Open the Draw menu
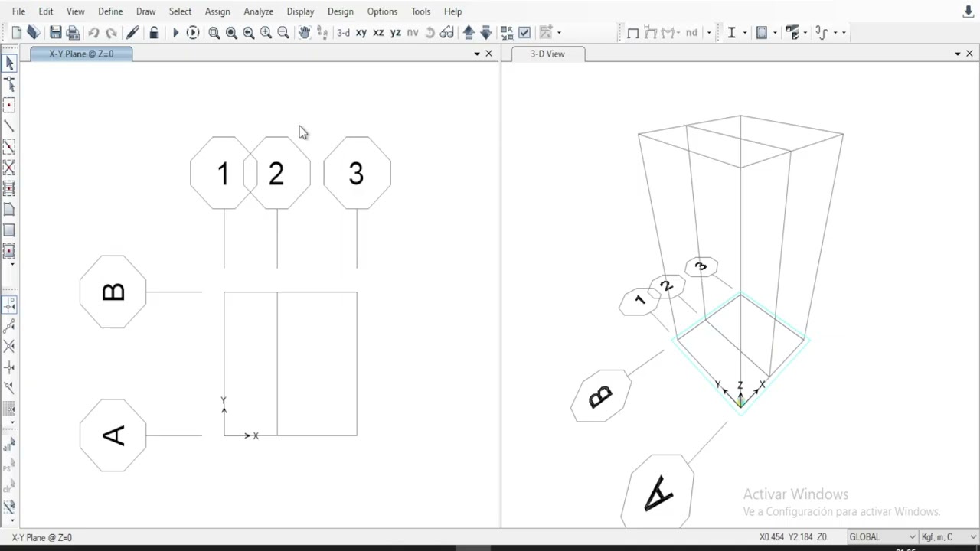This screenshot has width=980, height=551. tap(145, 11)
